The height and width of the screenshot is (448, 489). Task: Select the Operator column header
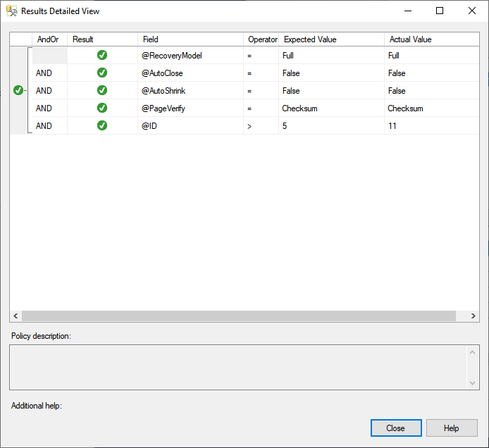[261, 39]
